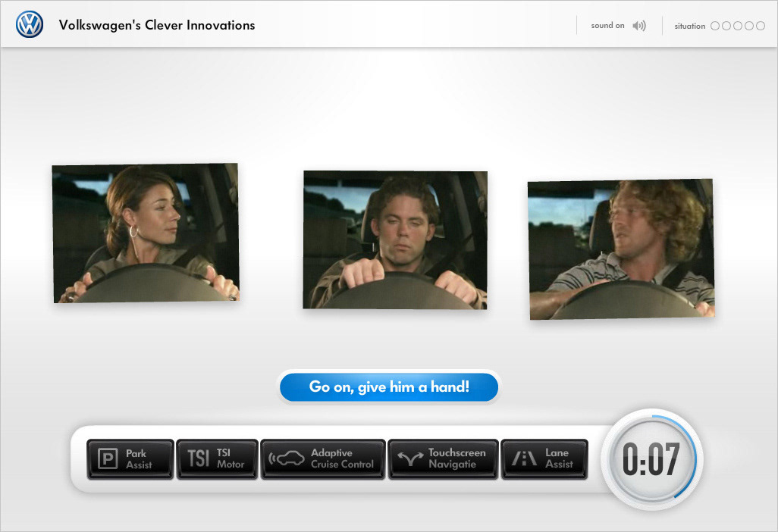The image size is (778, 532).
Task: Select the fifth situation indicator circle
Action: pos(761,26)
